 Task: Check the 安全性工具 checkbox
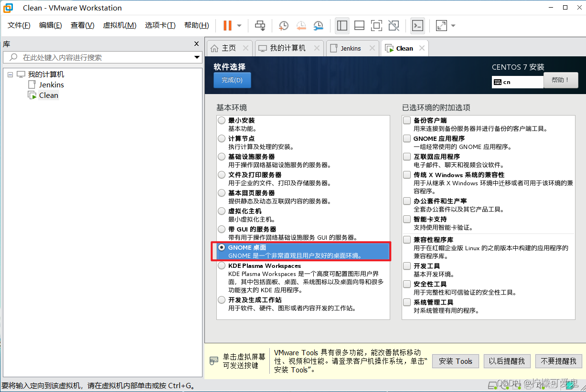click(x=407, y=284)
